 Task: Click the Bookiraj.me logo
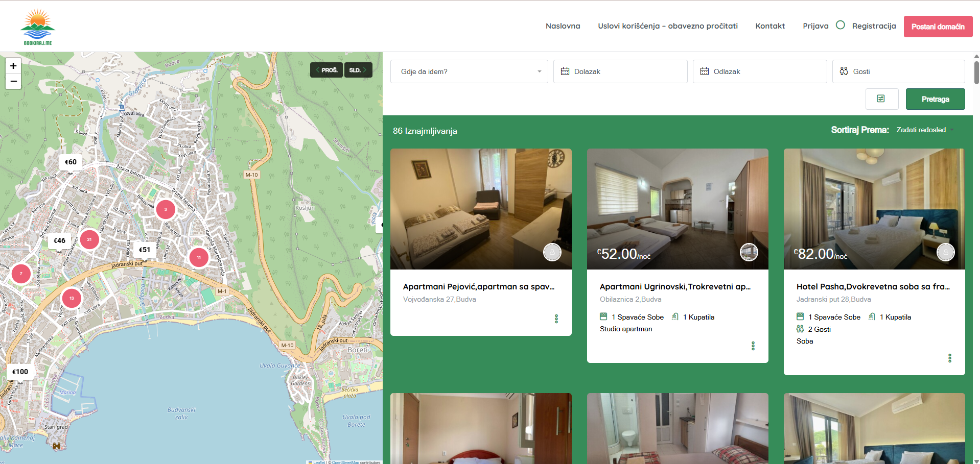coord(38,27)
